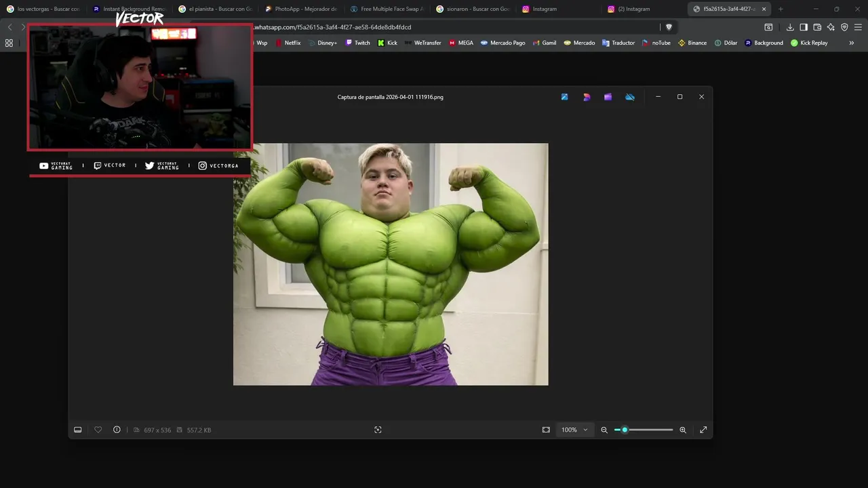The width and height of the screenshot is (868, 488).
Task: Click the OneDrive cloud icon in Photos
Action: click(x=630, y=97)
